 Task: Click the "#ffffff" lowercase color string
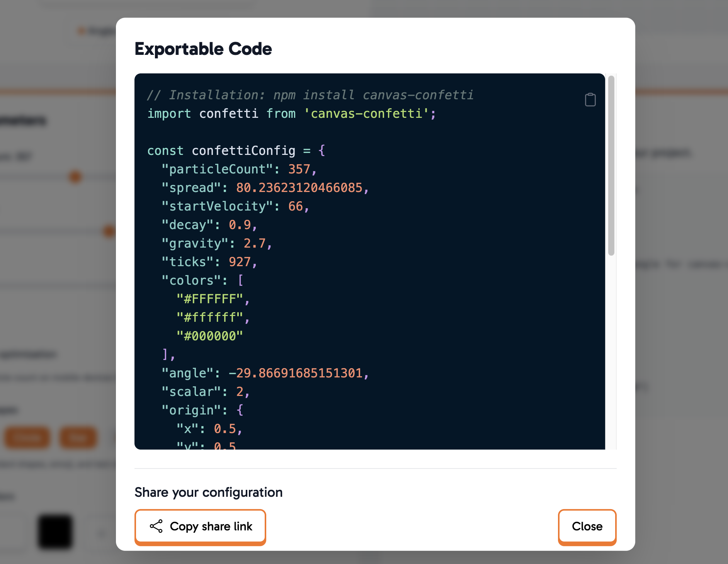[210, 318]
